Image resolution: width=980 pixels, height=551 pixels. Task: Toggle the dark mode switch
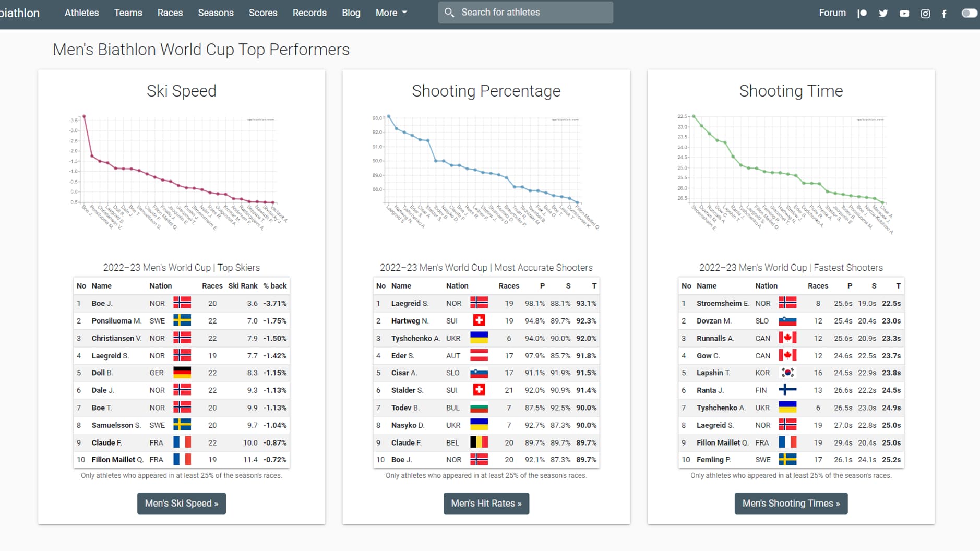pyautogui.click(x=969, y=13)
